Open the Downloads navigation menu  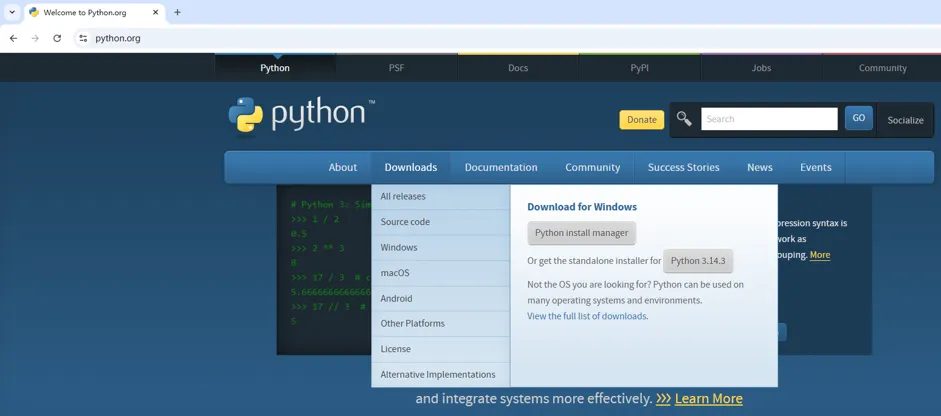click(x=411, y=167)
